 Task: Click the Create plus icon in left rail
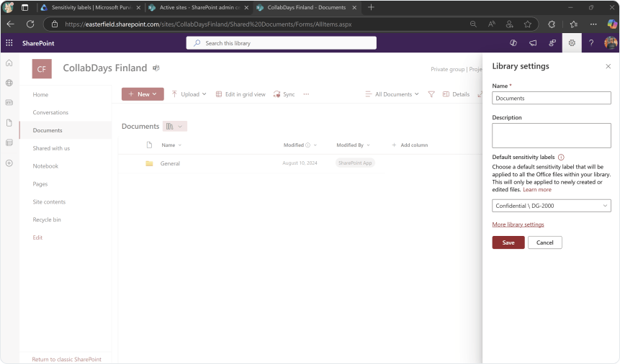coord(9,163)
